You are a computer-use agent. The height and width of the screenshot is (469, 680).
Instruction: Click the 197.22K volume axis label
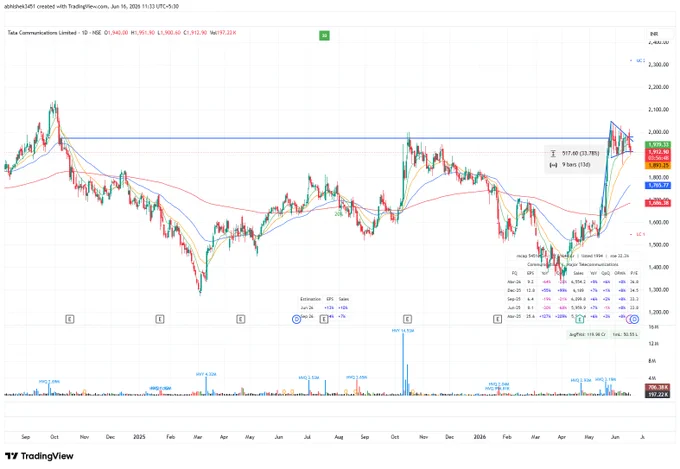point(658,394)
